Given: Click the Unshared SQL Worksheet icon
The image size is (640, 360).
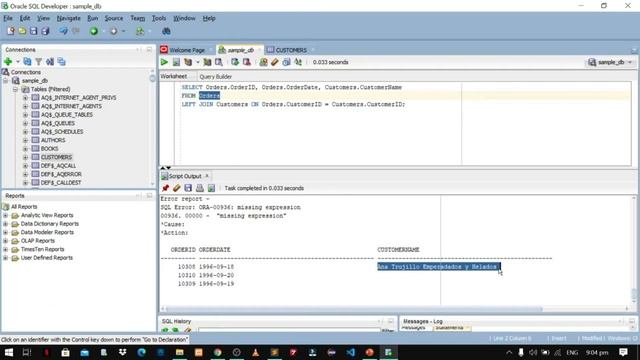Looking at the screenshot, I should [x=263, y=62].
